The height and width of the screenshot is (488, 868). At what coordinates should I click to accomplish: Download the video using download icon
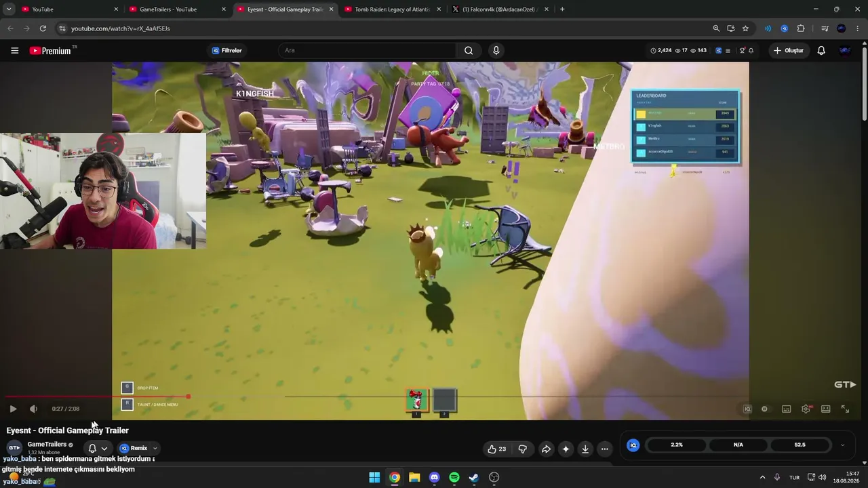point(585,449)
